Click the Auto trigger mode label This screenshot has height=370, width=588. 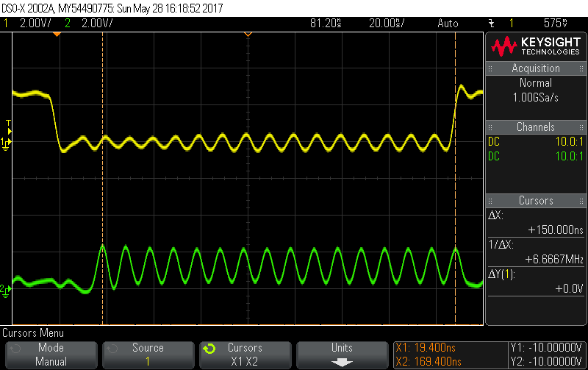448,24
